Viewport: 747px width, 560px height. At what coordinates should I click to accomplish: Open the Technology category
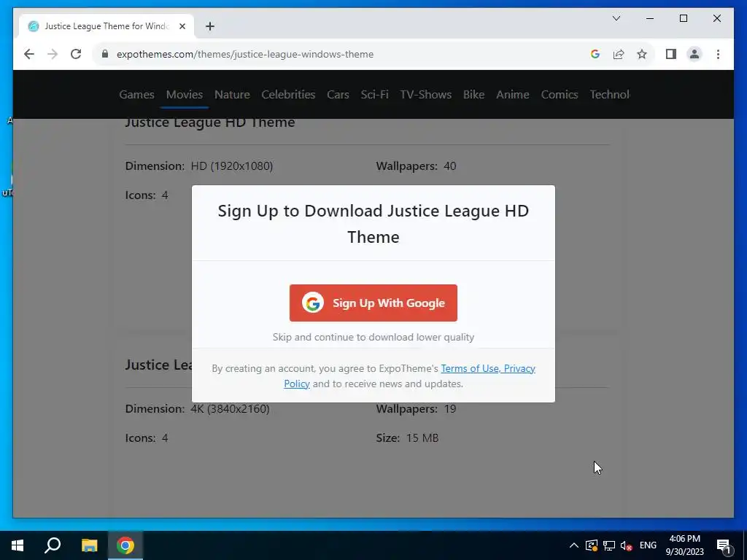(x=610, y=94)
